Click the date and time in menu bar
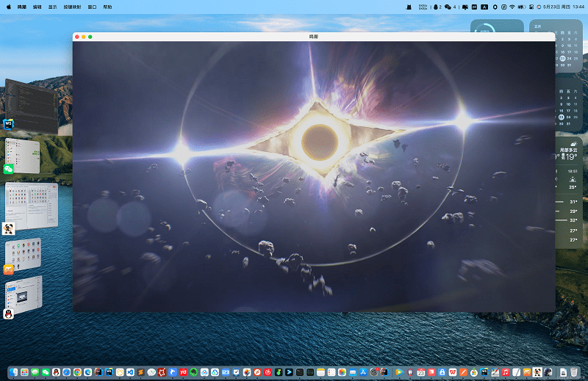Viewport: 588px width, 381px height. 564,6
